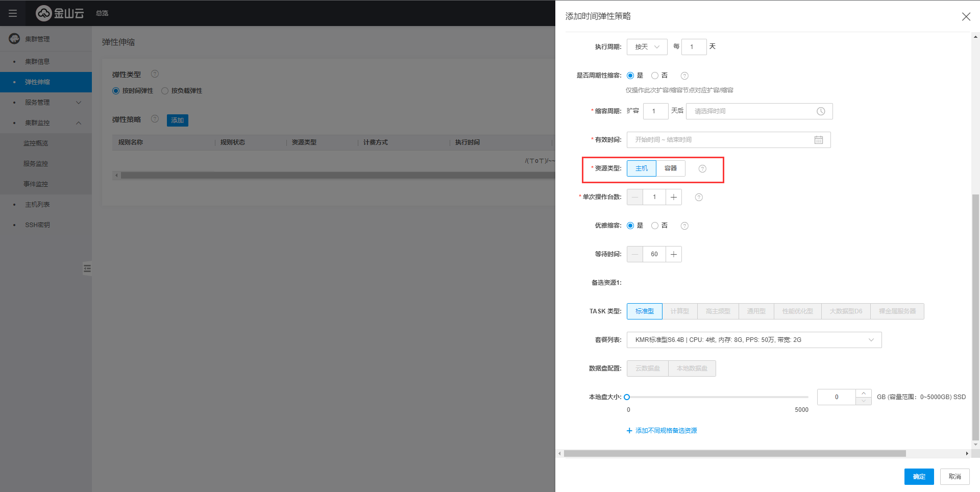Click 添加不同规格备选资源 link
The image size is (980, 492).
(666, 431)
